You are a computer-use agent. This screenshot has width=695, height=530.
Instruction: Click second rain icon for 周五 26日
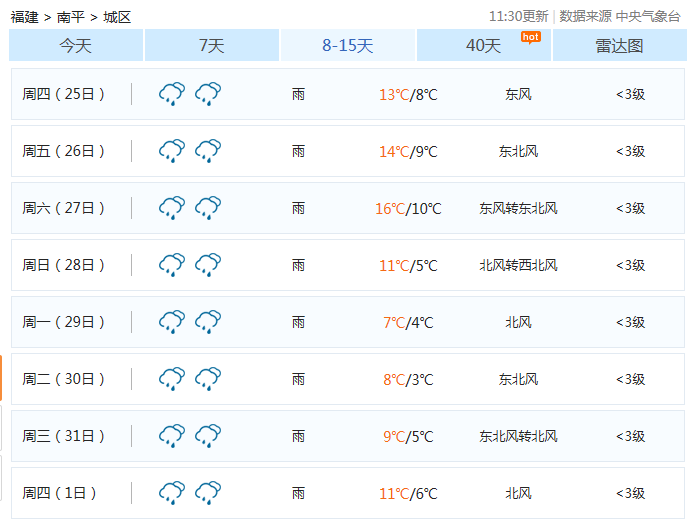[x=208, y=151]
